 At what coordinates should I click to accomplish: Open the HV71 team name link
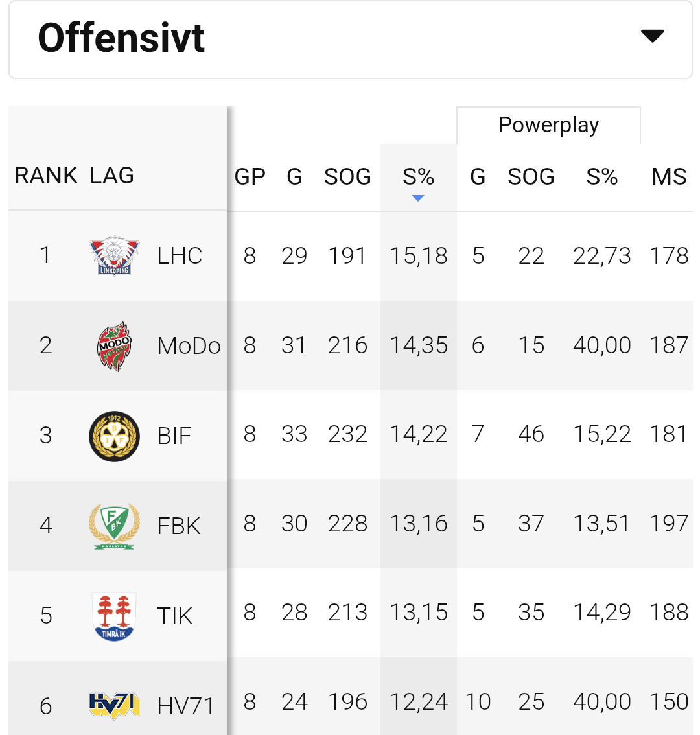pos(185,705)
